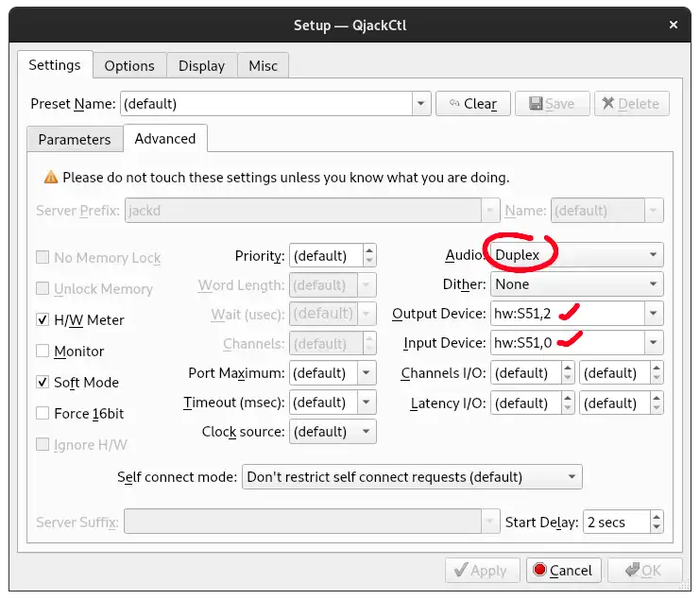Screen dimensions: 700x600
Task: Open the Self connect mode dropdown
Action: point(412,477)
